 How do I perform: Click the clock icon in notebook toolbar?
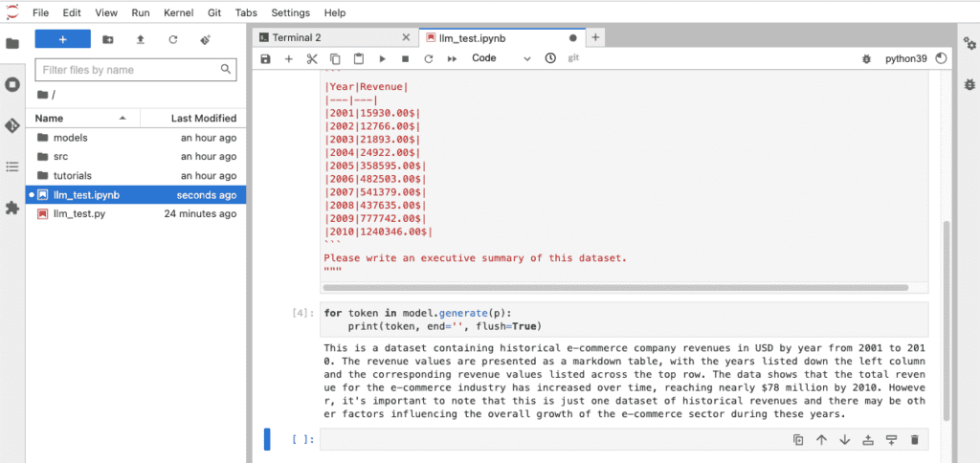[550, 58]
